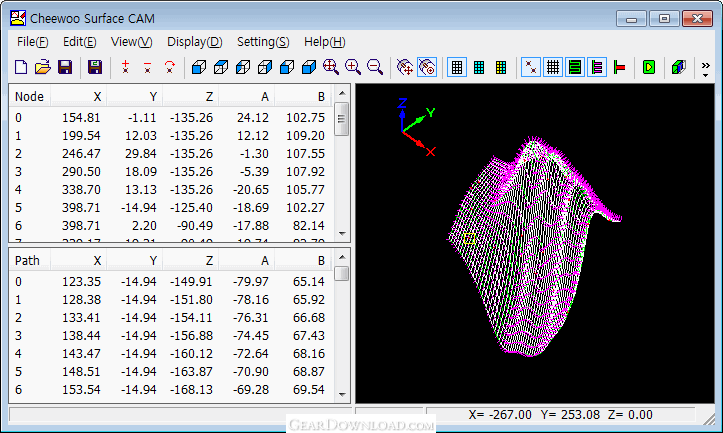Toggle the yellow grid table icon
Image resolution: width=723 pixels, height=433 pixels.
coord(501,67)
